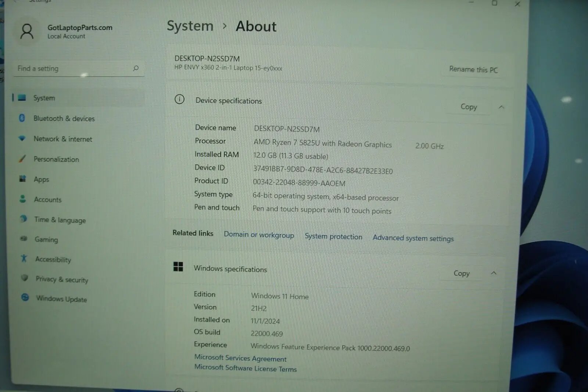588x392 pixels.
Task: Open Windows Update settings
Action: click(61, 299)
